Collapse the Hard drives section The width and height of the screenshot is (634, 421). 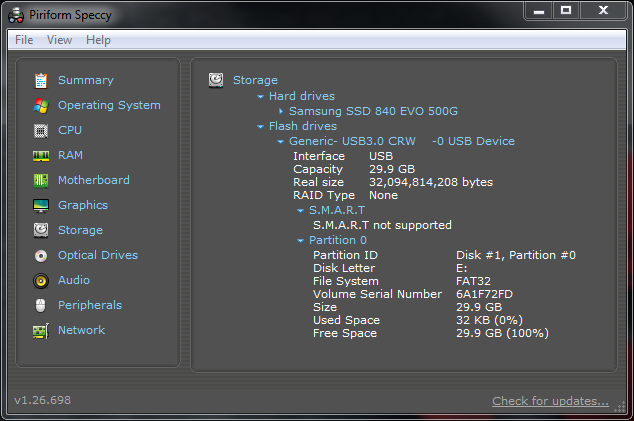point(260,97)
